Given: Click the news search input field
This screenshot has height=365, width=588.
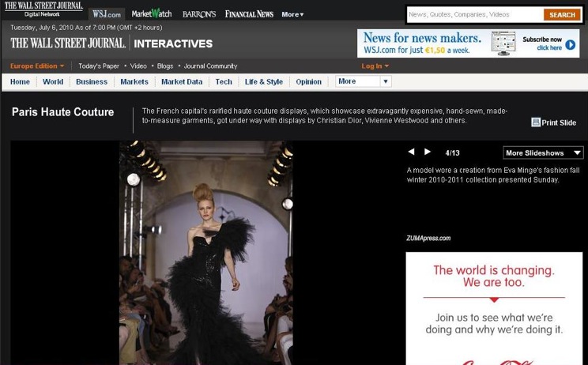Looking at the screenshot, I should coord(474,15).
